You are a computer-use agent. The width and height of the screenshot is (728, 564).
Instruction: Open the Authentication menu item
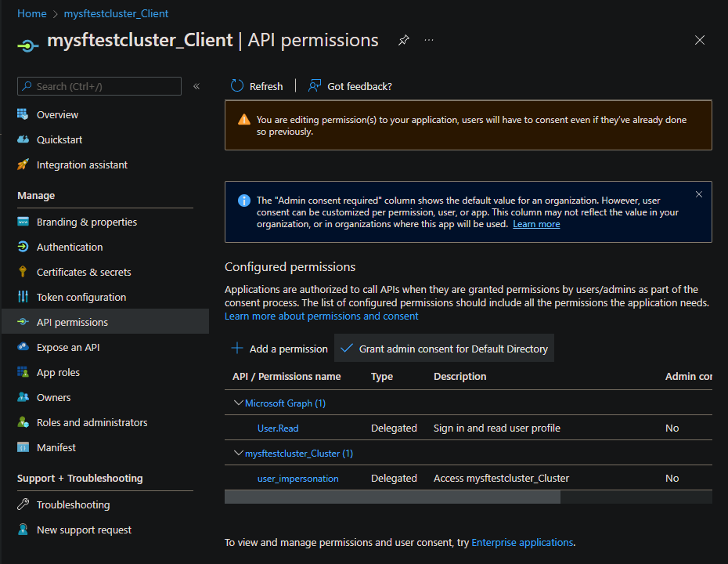click(70, 247)
